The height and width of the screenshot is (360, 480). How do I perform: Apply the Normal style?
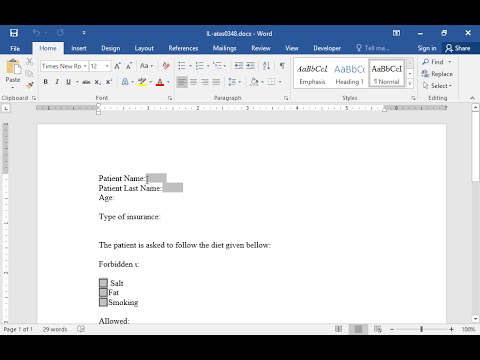point(387,74)
